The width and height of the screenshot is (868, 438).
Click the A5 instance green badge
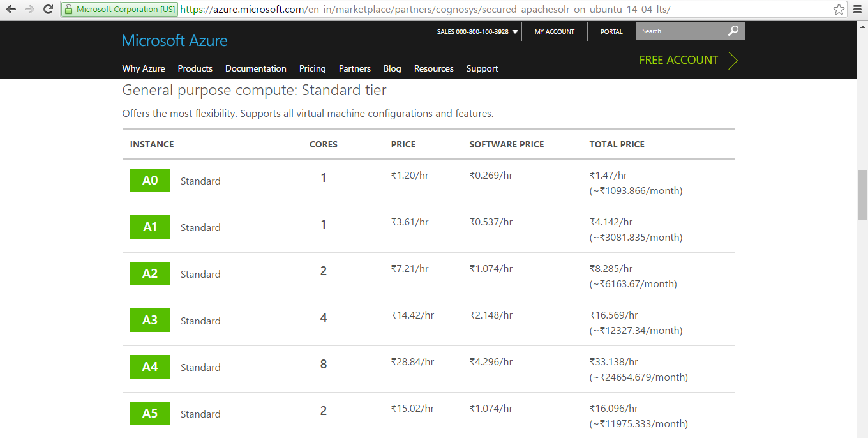[x=150, y=414]
